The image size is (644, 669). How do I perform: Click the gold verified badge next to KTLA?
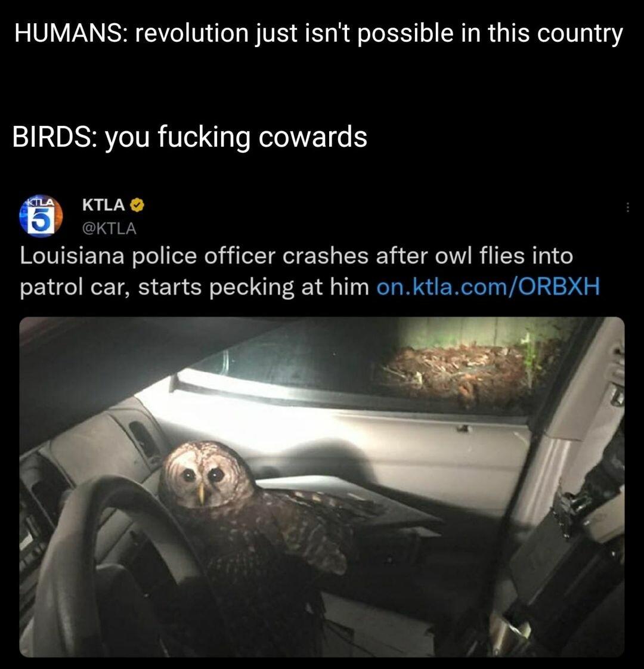(137, 205)
